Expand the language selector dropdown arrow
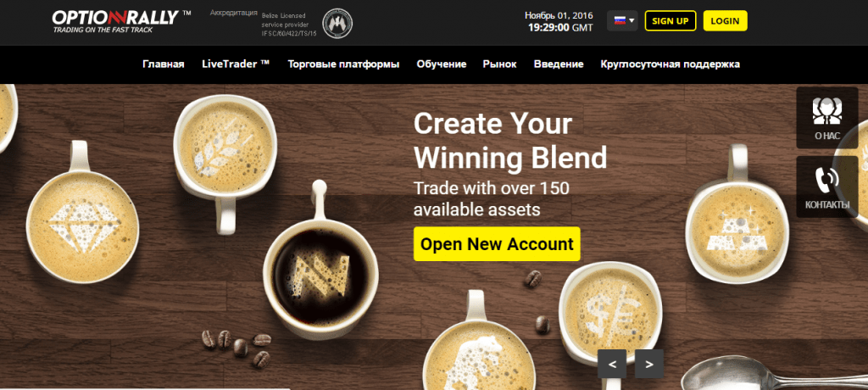 pyautogui.click(x=632, y=21)
